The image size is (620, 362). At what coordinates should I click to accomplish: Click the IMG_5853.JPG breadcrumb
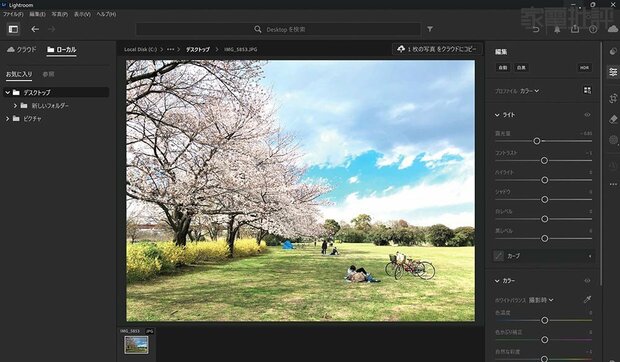240,49
